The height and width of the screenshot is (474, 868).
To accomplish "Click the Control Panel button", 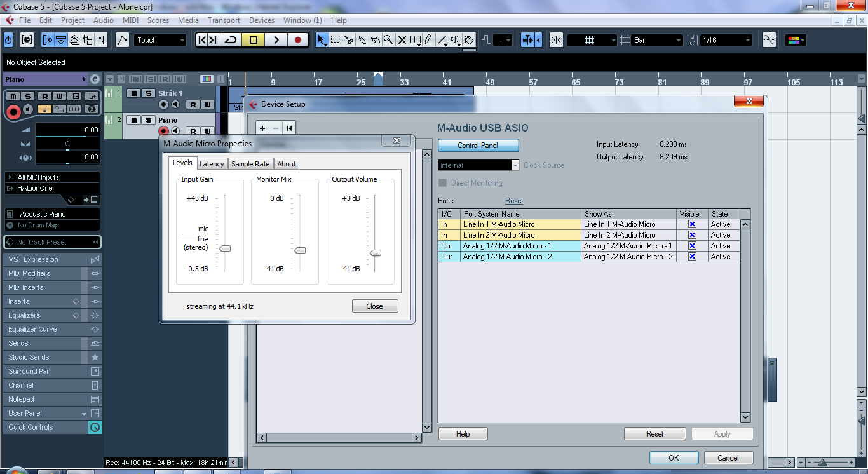I will 478,146.
